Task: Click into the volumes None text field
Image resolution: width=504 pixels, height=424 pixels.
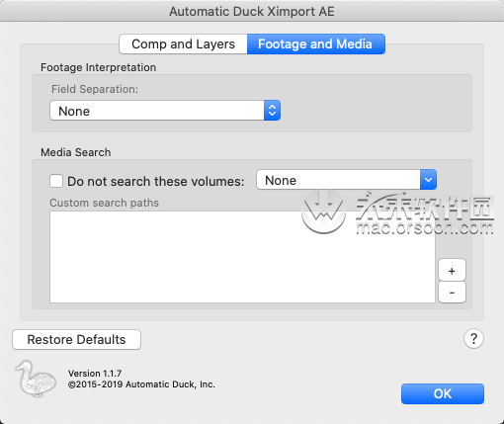Action: tap(338, 180)
